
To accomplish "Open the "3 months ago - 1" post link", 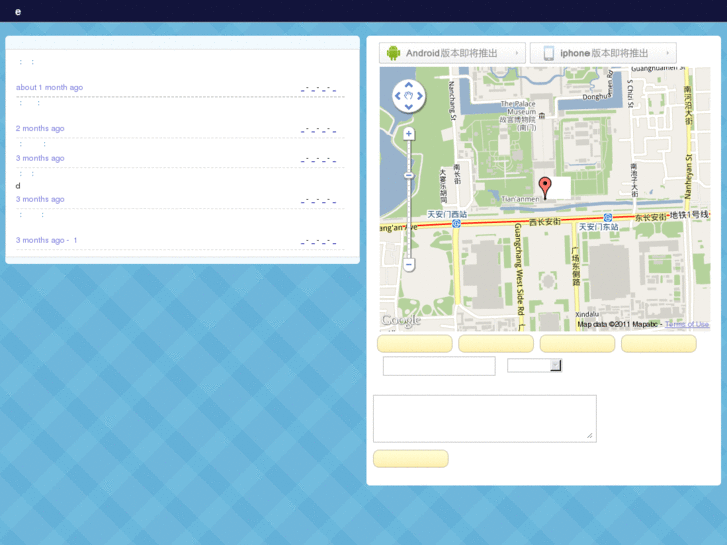I will pyautogui.click(x=46, y=240).
